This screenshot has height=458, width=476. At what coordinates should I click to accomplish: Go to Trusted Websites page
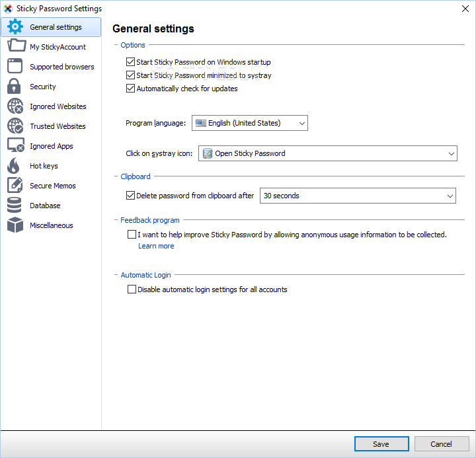(51, 126)
